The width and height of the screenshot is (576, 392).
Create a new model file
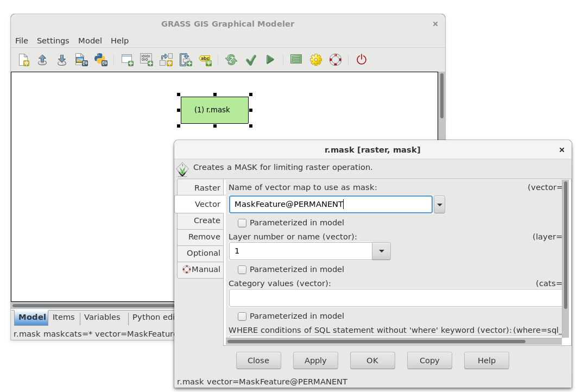coord(23,60)
